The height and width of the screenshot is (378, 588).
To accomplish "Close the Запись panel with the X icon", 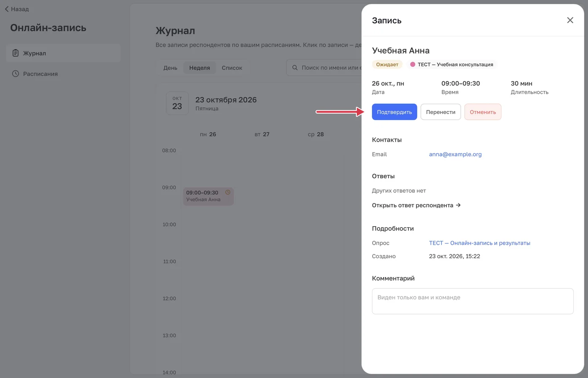I will tap(570, 20).
